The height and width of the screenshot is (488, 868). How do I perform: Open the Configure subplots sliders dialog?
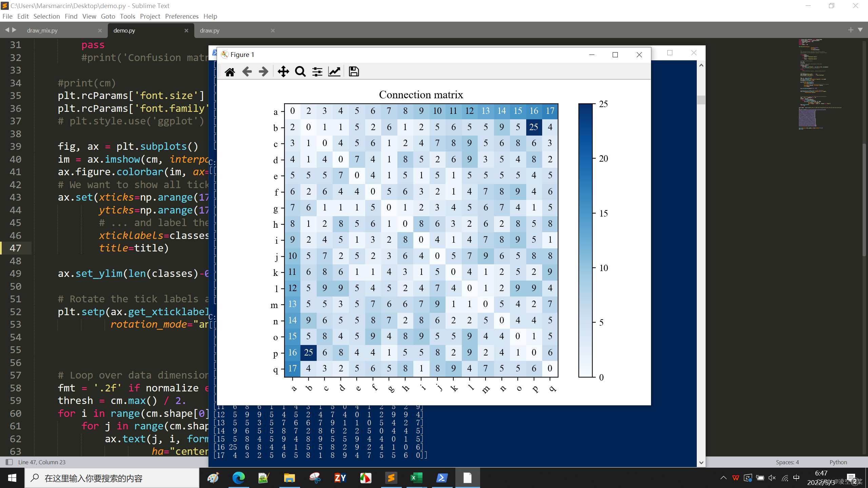coord(317,71)
